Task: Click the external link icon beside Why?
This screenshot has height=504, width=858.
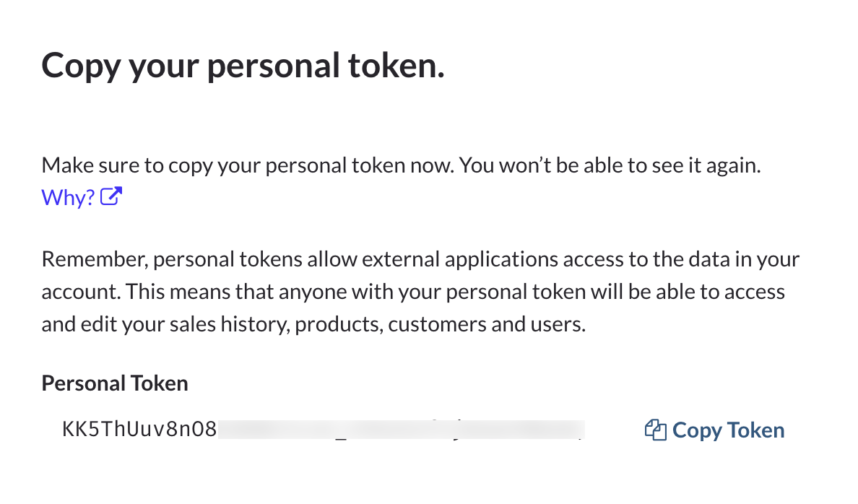Action: pos(111,196)
